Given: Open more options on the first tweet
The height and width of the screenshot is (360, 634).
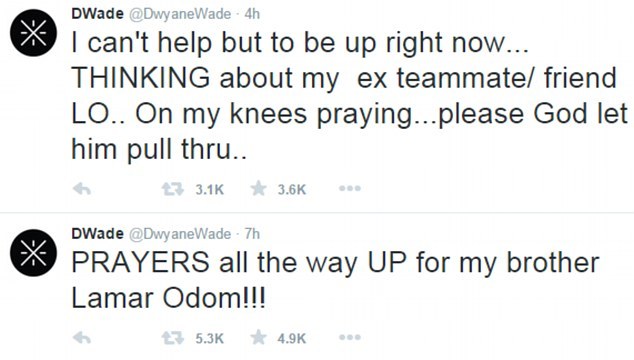Looking at the screenshot, I should tap(350, 188).
